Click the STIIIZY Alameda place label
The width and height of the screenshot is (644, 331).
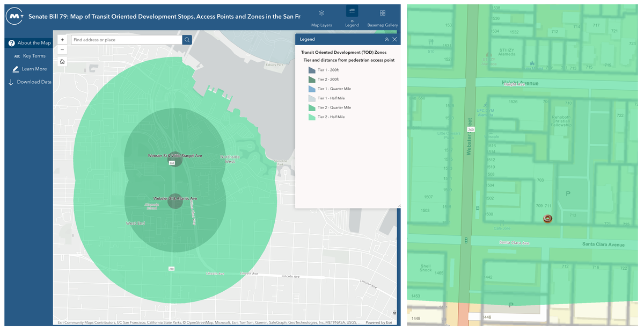(507, 52)
